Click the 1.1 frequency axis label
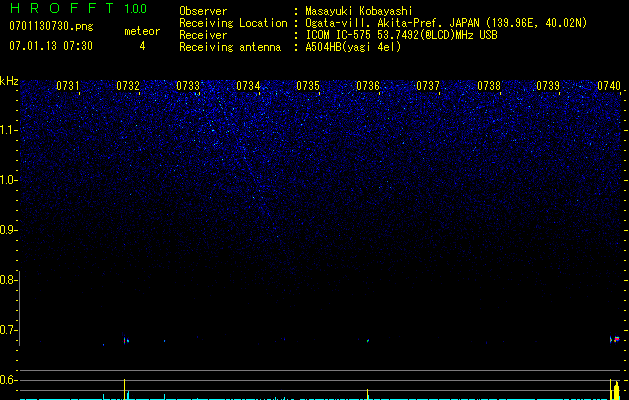 (8, 130)
